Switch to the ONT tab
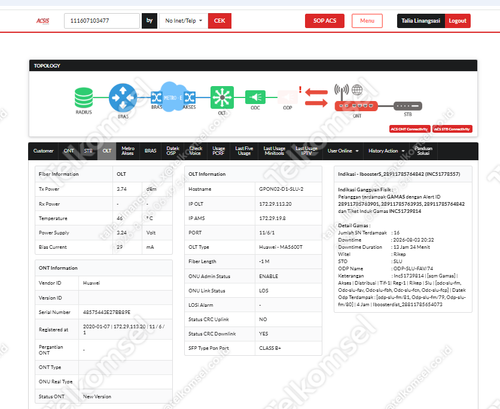The height and width of the screenshot is (409, 500). pyautogui.click(x=69, y=151)
